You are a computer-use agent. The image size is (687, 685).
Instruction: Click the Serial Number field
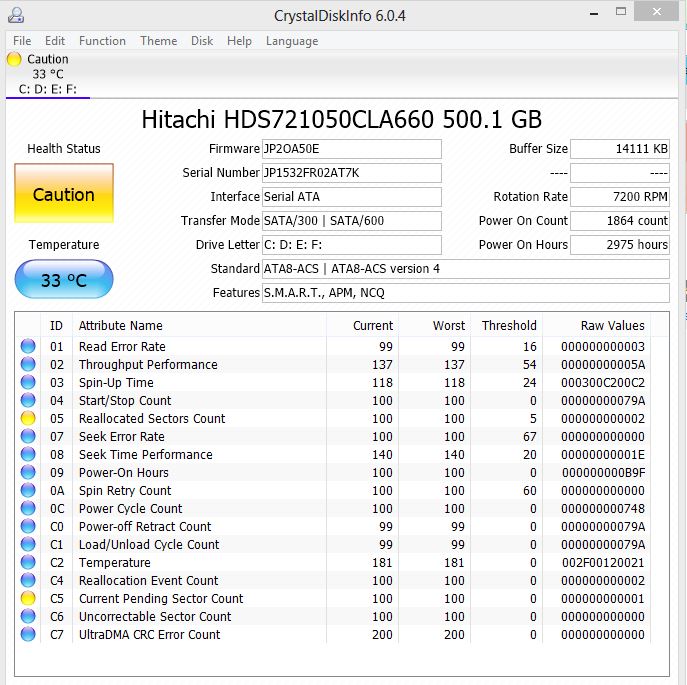point(351,173)
